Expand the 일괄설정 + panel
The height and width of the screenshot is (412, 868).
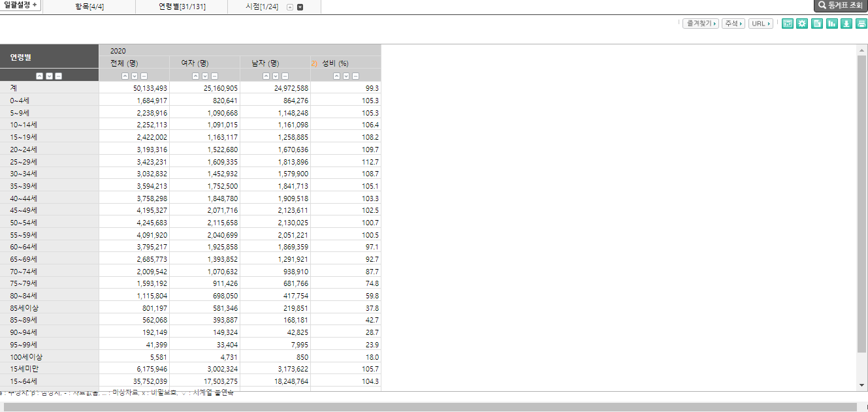[21, 5]
